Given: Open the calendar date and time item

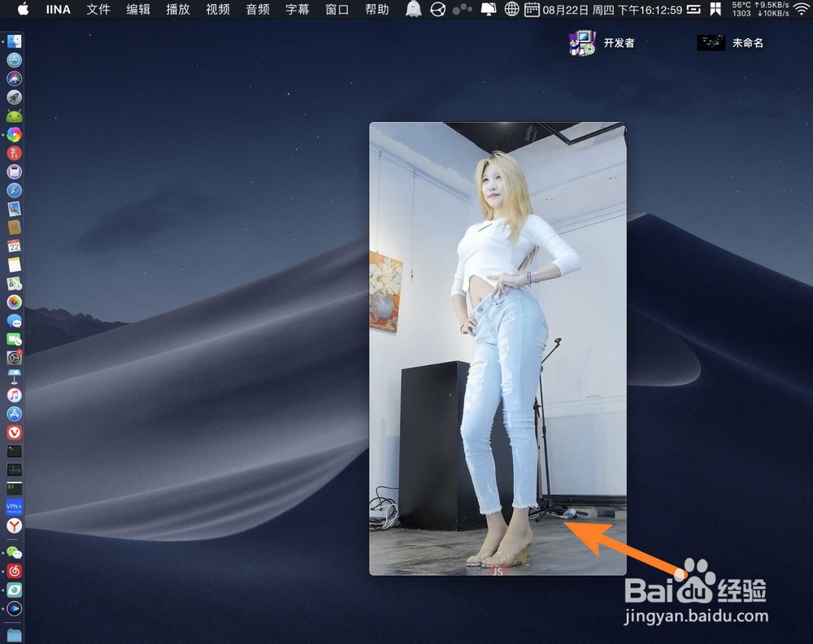Looking at the screenshot, I should (x=603, y=9).
